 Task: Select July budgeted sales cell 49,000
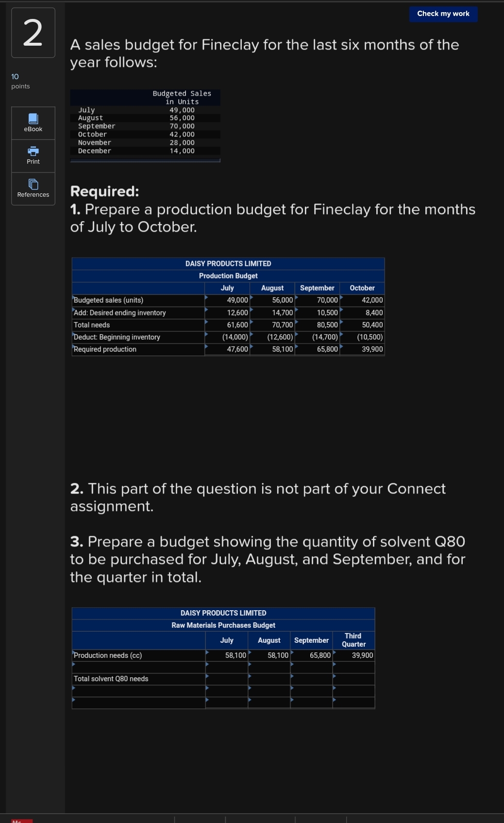pyautogui.click(x=227, y=300)
